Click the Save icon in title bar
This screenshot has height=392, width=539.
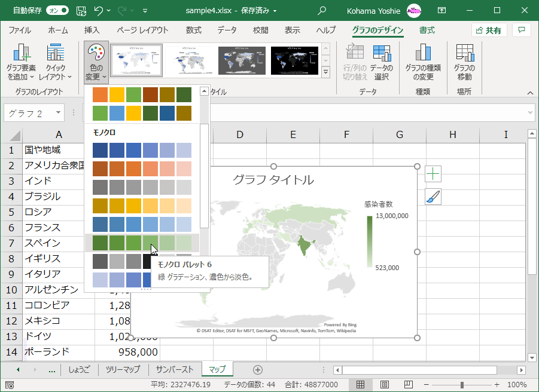coord(81,10)
